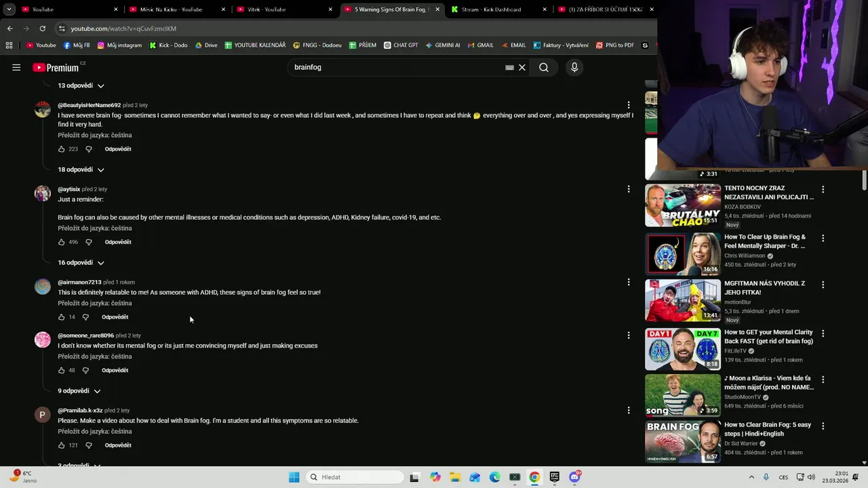Like the comment by @airmanon7213
This screenshot has height=488, width=868.
[x=62, y=317]
